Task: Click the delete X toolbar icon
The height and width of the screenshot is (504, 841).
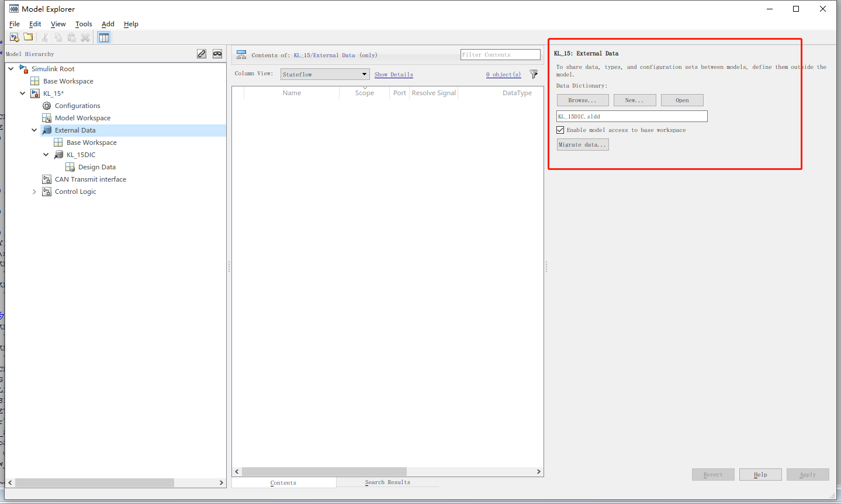Action: tap(85, 37)
